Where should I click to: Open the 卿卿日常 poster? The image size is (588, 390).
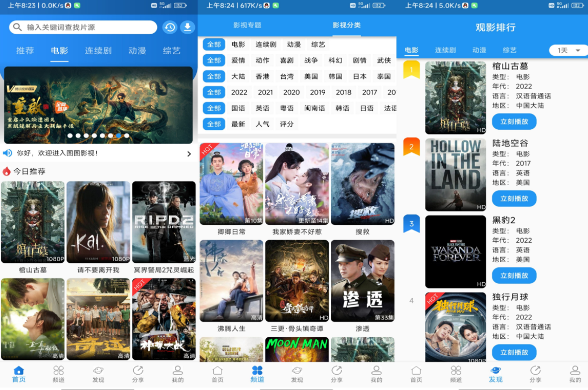click(x=232, y=183)
